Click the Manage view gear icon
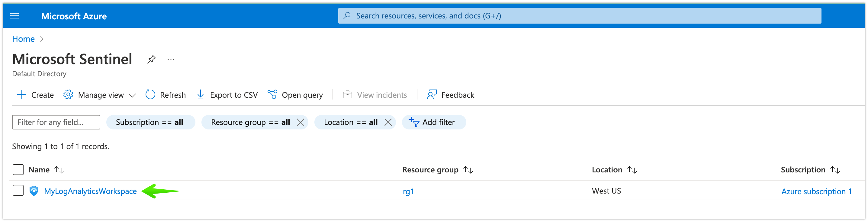The width and height of the screenshot is (868, 222). pos(68,95)
